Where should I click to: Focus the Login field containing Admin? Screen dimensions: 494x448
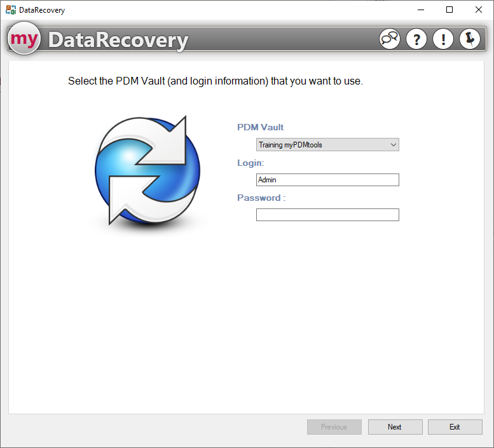click(327, 180)
